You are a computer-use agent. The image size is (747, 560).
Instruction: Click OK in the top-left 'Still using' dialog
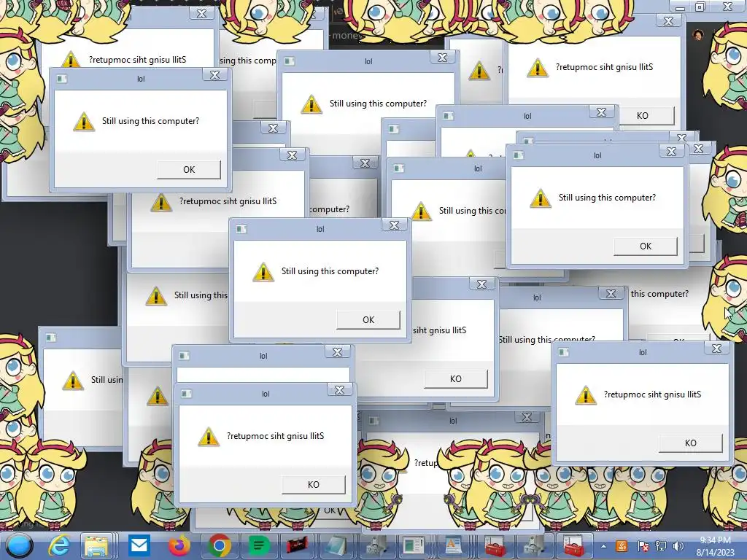(x=189, y=169)
